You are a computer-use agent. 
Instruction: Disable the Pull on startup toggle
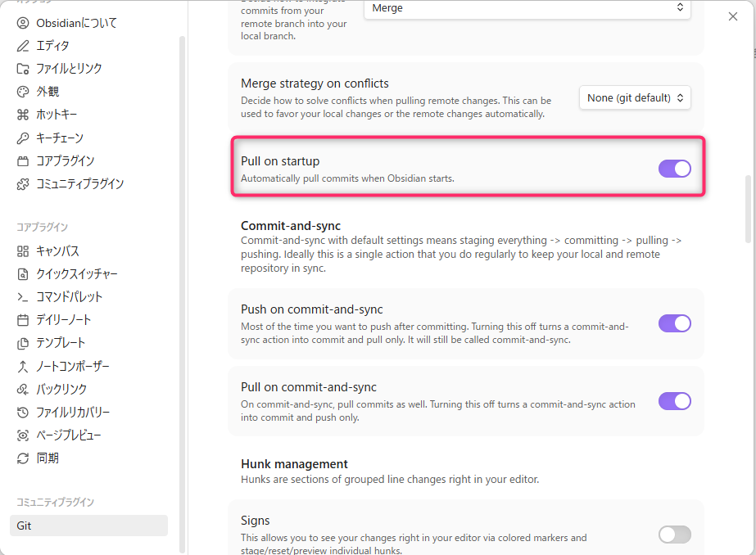pyautogui.click(x=674, y=169)
